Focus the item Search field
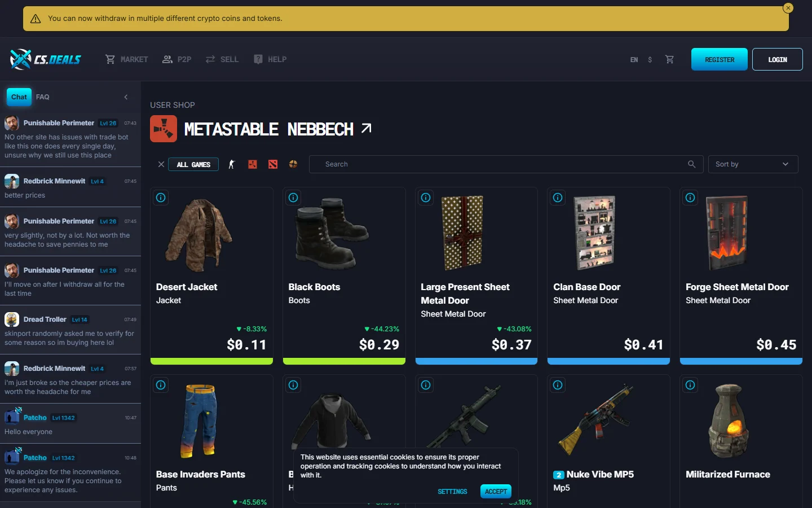This screenshot has width=812, height=508. point(506,164)
